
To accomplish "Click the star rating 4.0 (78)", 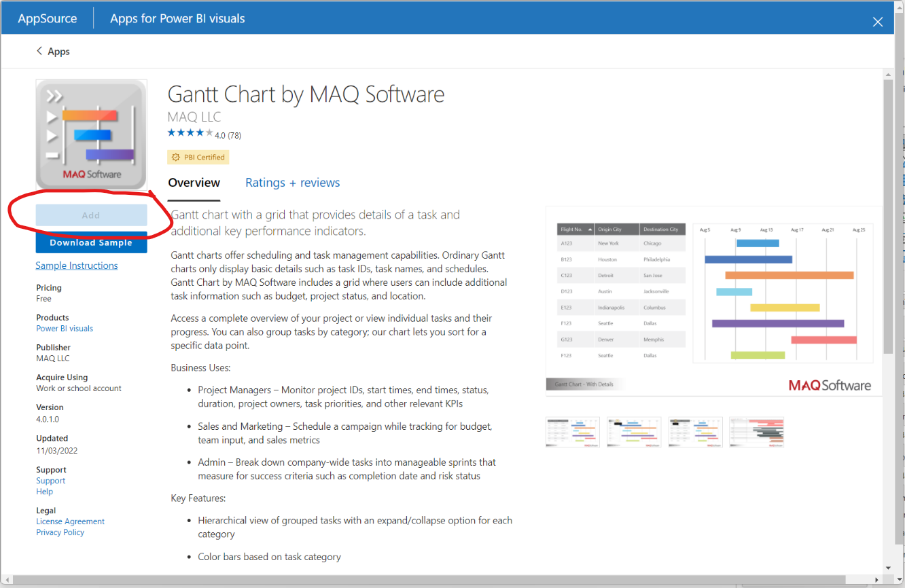I will pyautogui.click(x=205, y=134).
